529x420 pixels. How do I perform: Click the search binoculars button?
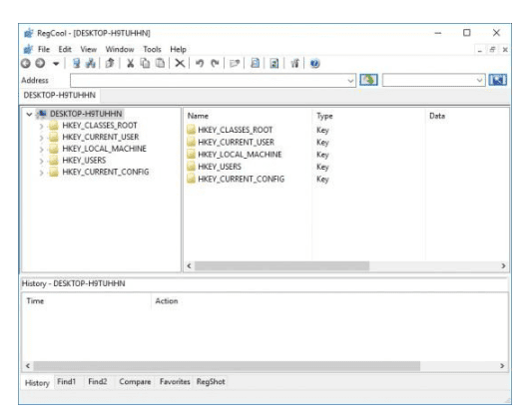pyautogui.click(x=498, y=80)
